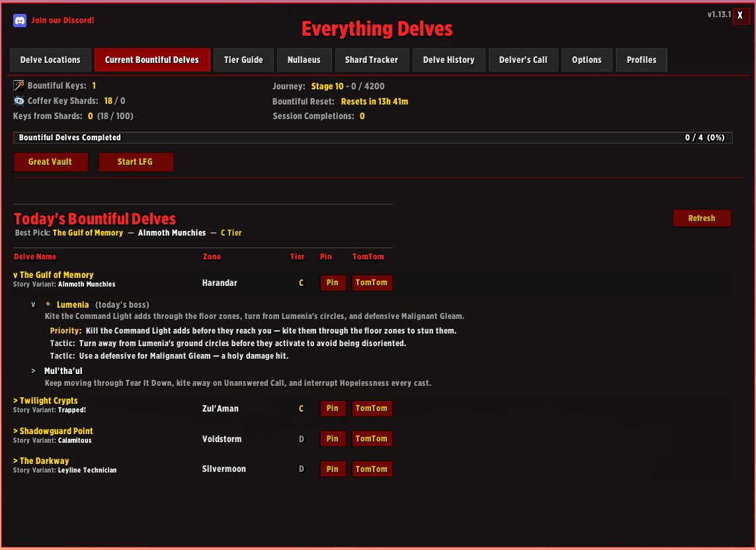Expand the Mul'tha'ul boss details arrow
Image resolution: width=756 pixels, height=550 pixels.
[x=33, y=371]
